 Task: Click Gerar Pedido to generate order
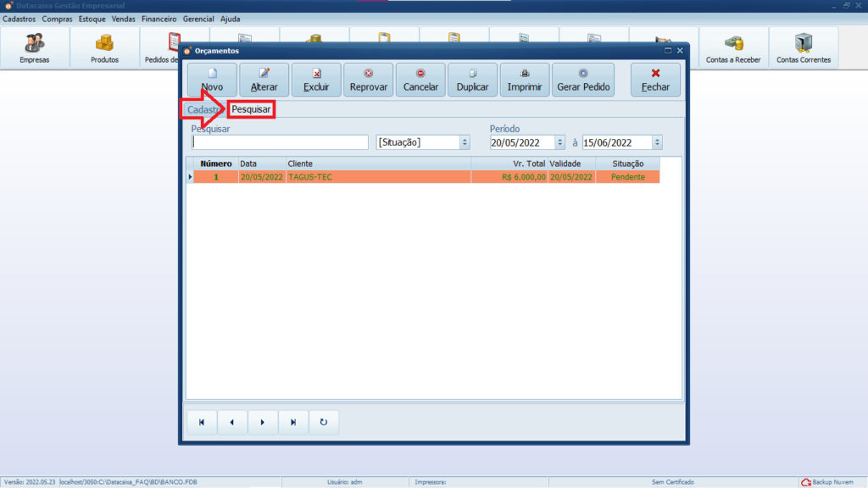click(584, 80)
